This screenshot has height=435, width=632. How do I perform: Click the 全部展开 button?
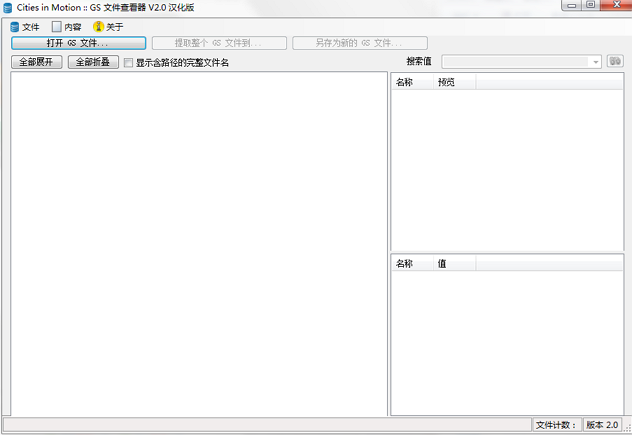[37, 62]
